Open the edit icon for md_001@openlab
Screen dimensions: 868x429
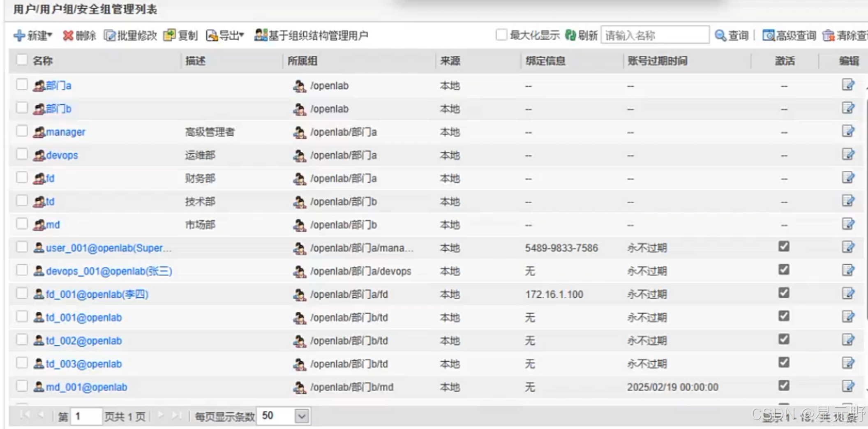[848, 387]
